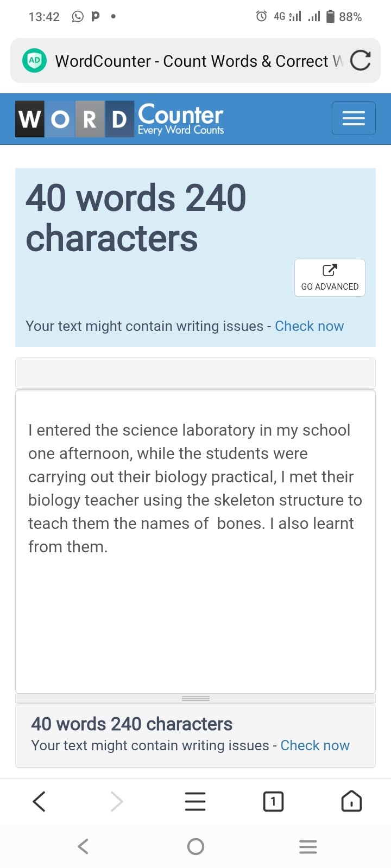Viewport: 391px width, 868px height.
Task: Open the tabs switcher showing 1
Action: tap(273, 801)
